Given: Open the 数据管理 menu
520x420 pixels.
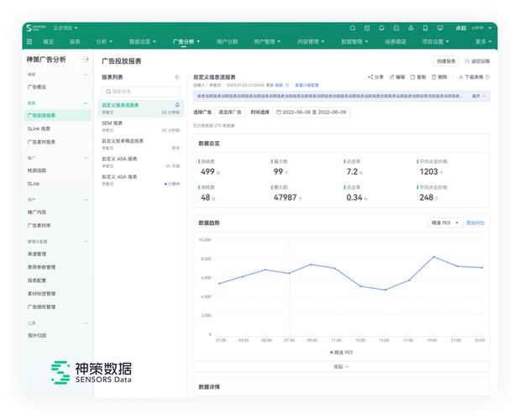Looking at the screenshot, I should coord(355,42).
